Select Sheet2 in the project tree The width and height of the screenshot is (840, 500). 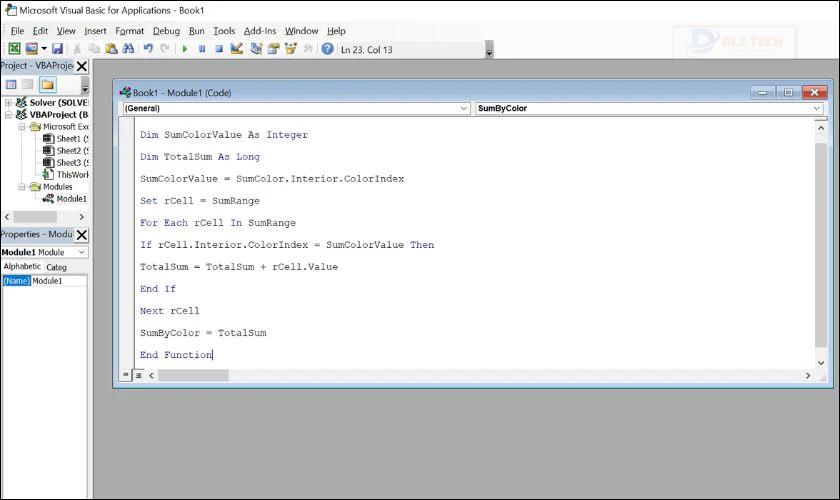[x=66, y=151]
